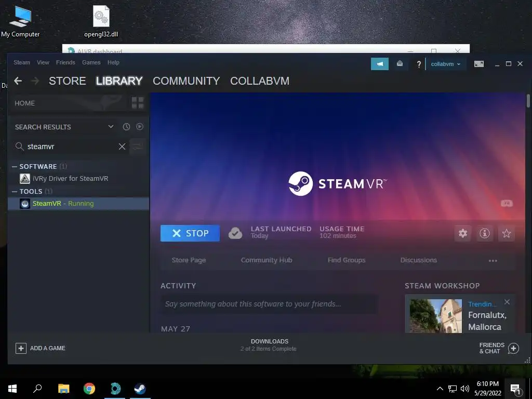Clear the steamvr search text
Screen dimensions: 532x399
(x=122, y=147)
